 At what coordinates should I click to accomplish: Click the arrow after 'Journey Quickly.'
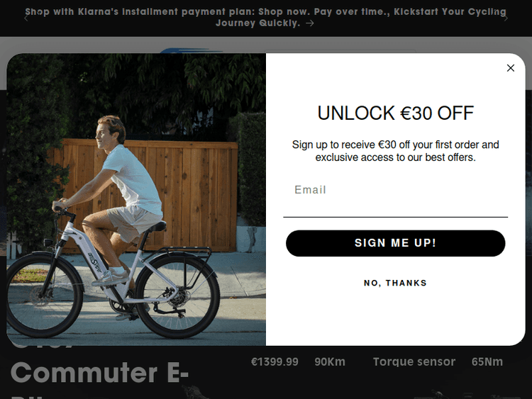tap(310, 23)
